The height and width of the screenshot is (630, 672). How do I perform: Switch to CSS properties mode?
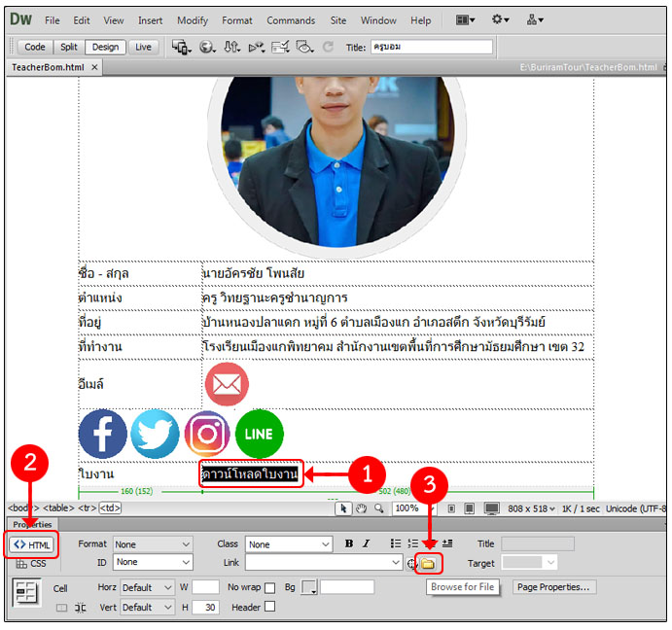[31, 564]
